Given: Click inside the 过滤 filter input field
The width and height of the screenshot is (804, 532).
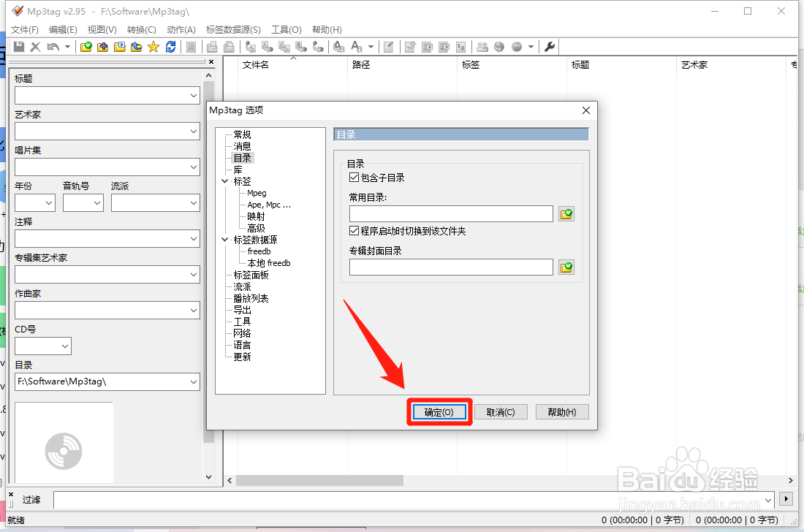Looking at the screenshot, I should click(292, 500).
